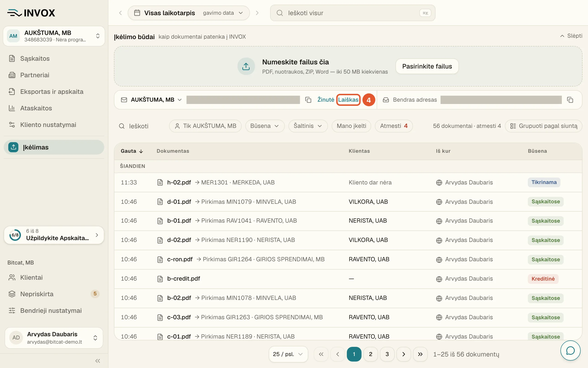Click the Bendrieji nustatymai settings icon
The width and height of the screenshot is (588, 368).
point(12,310)
